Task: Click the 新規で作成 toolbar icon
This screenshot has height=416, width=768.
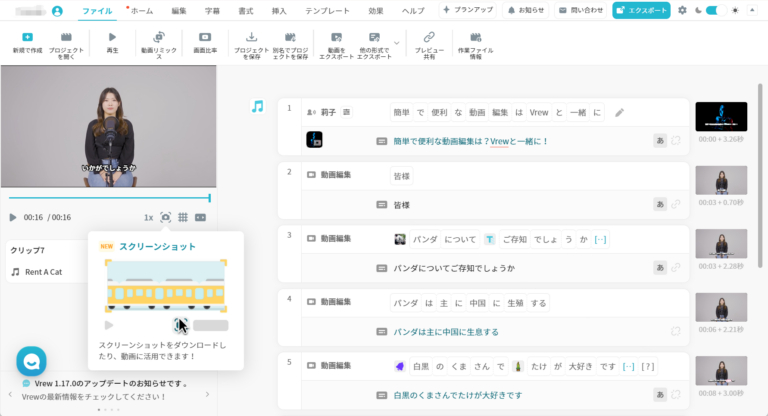Action: tap(27, 37)
